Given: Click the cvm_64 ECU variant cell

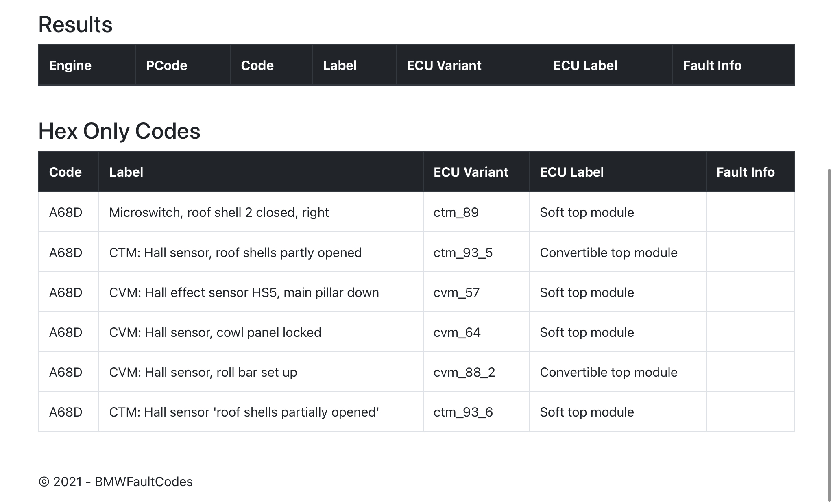Looking at the screenshot, I should pyautogui.click(x=457, y=332).
